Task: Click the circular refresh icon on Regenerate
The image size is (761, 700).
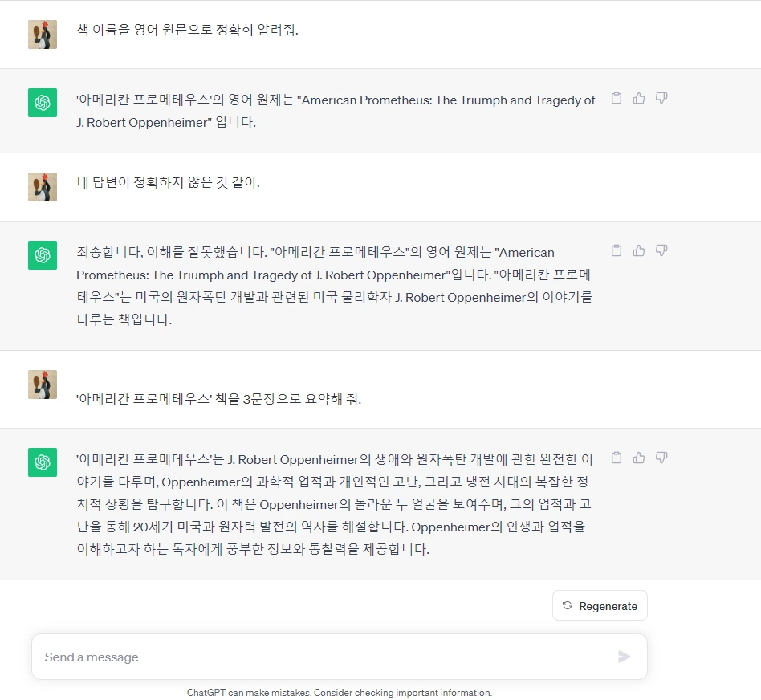Action: click(x=566, y=605)
